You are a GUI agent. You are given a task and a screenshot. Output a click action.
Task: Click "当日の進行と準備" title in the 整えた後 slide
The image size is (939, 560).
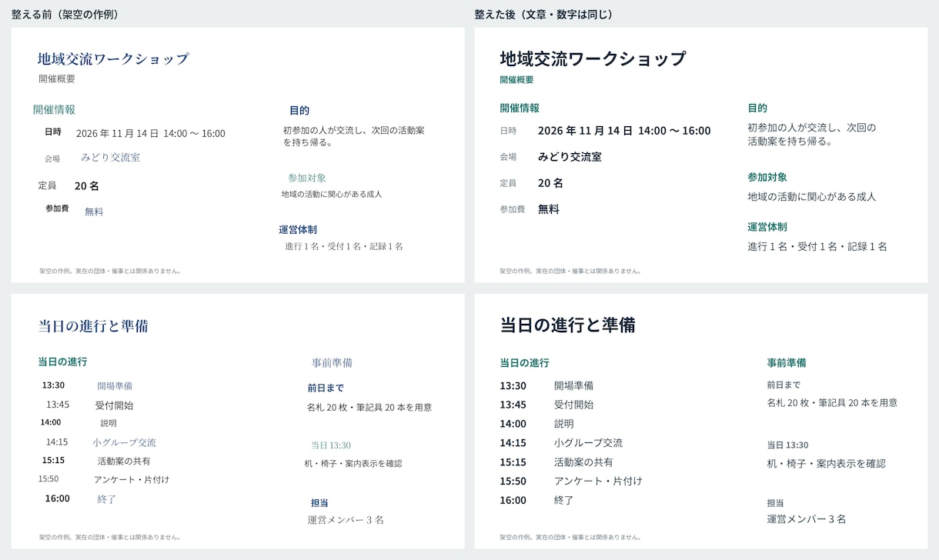point(567,325)
